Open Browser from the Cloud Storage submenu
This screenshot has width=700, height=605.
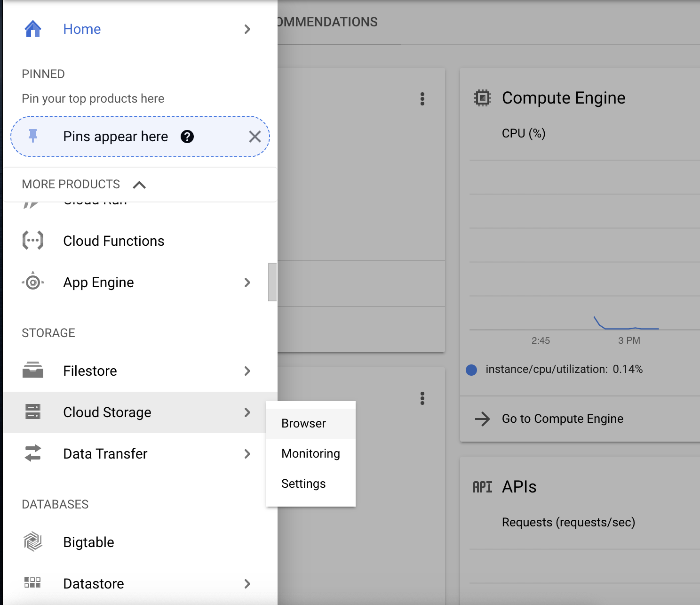pos(303,423)
